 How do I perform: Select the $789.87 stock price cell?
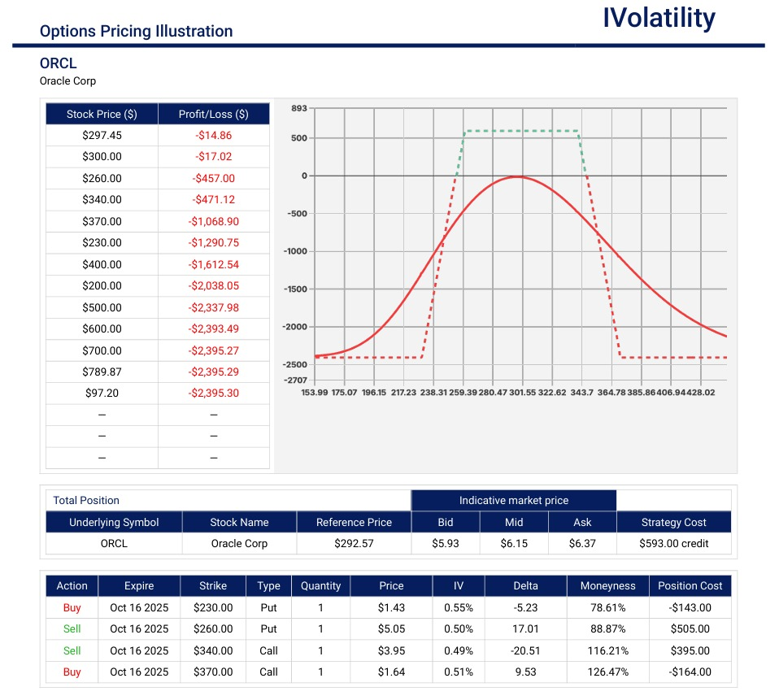[102, 372]
